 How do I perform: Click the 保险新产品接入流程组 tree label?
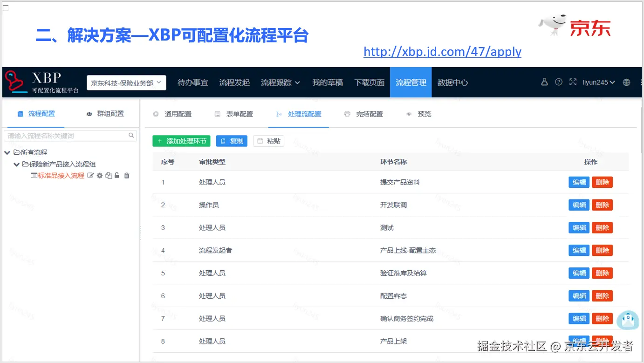click(x=62, y=164)
